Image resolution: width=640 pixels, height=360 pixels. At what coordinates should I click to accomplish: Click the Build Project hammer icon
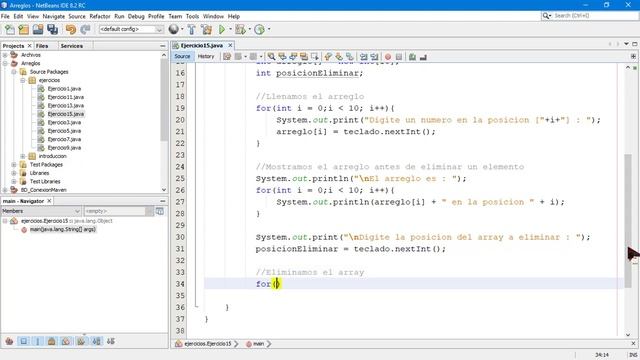[192, 29]
